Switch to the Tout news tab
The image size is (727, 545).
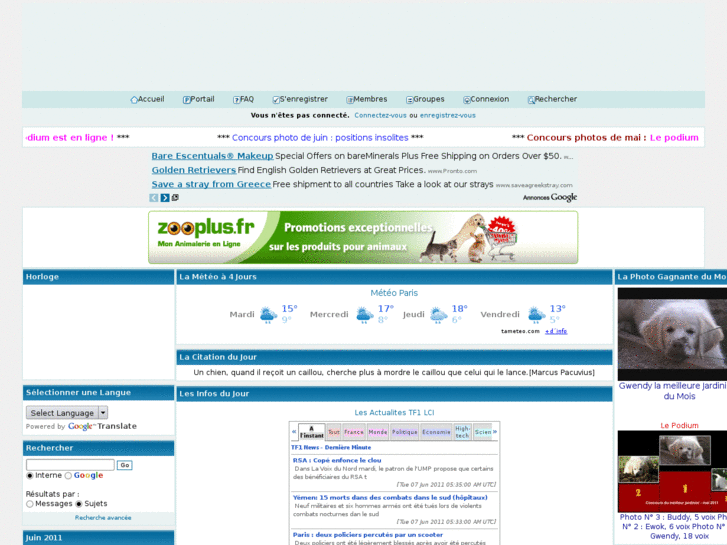(334, 432)
